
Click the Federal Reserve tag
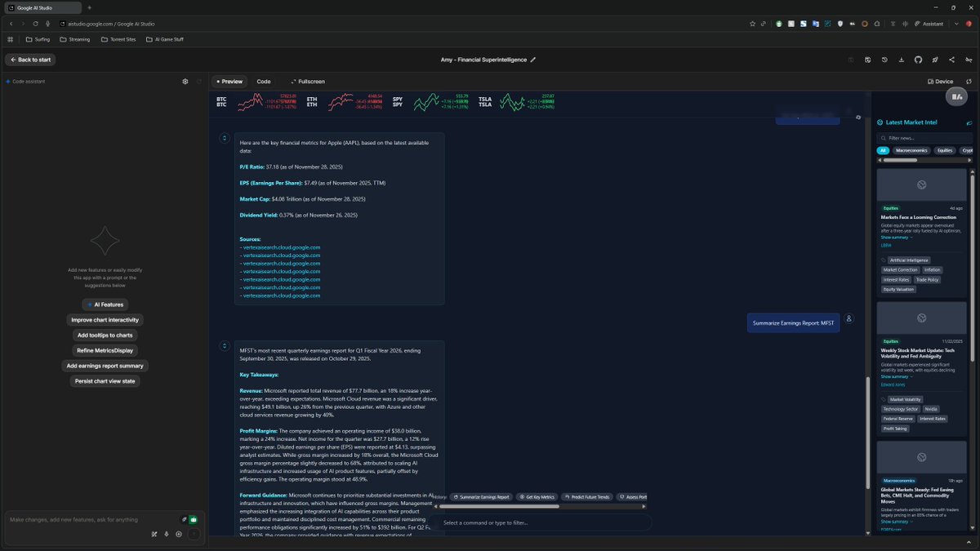tap(898, 419)
